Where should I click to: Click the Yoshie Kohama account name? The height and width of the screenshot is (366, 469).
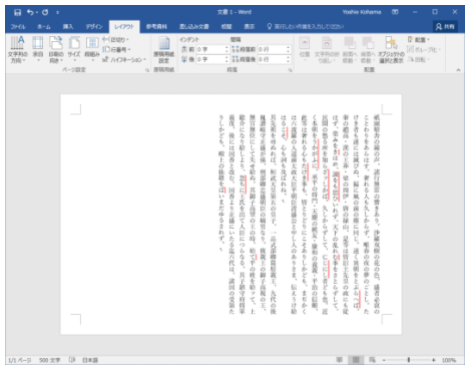[362, 12]
